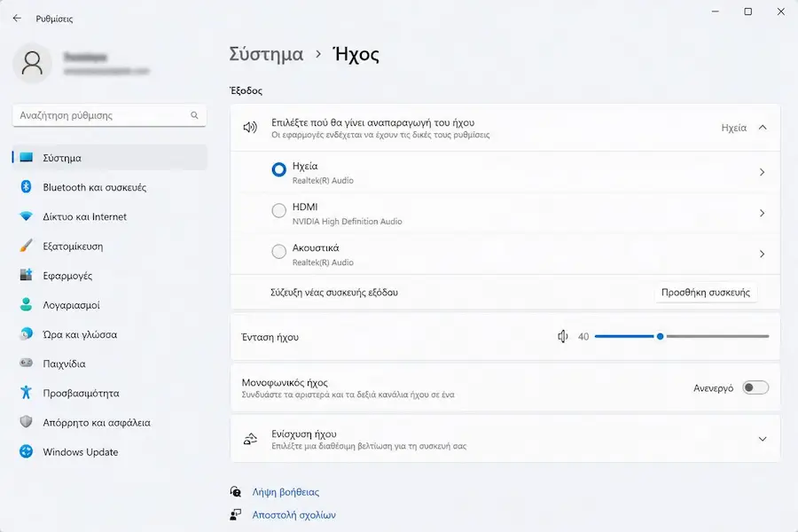
Task: Click the Σύστημα monitor icon
Action: point(26,157)
